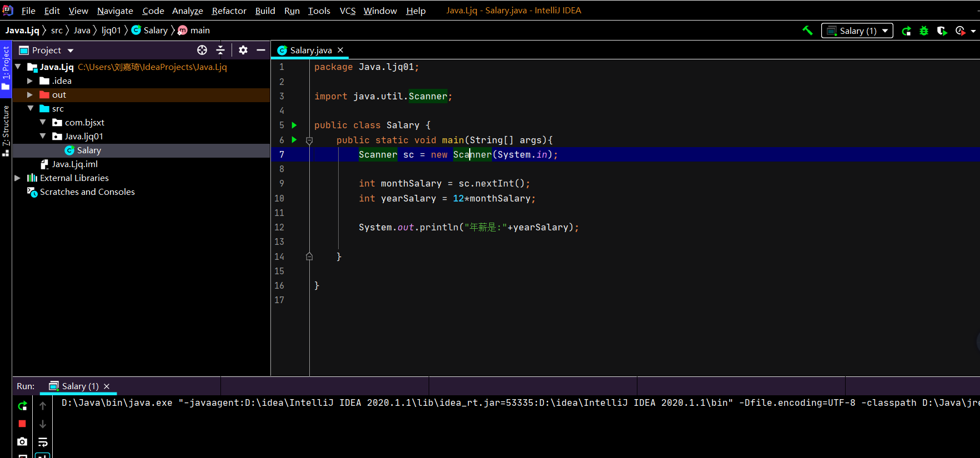980x458 pixels.
Task: Open the 1: Project side tool window
Action: pyautogui.click(x=6, y=68)
